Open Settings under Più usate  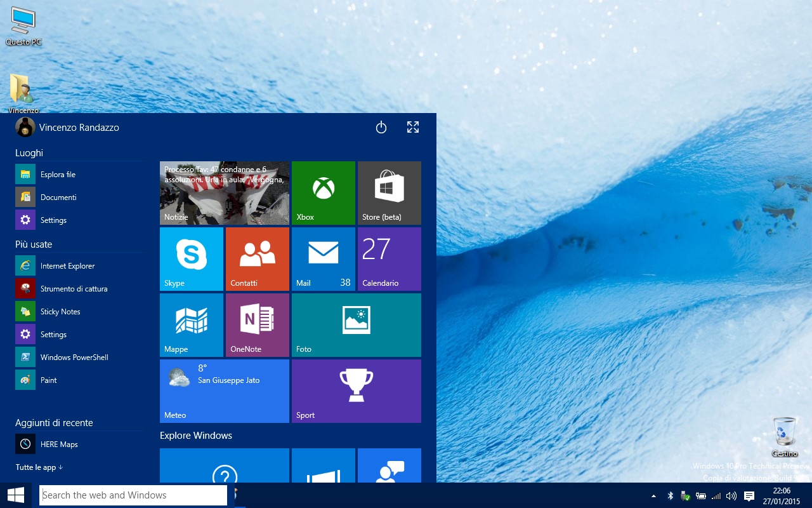pyautogui.click(x=79, y=335)
